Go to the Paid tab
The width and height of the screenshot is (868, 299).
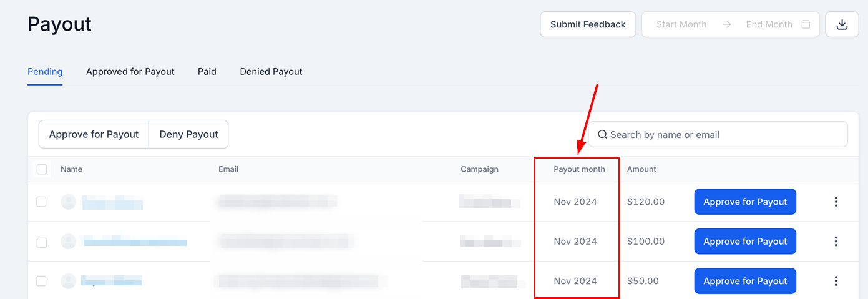[x=207, y=72]
